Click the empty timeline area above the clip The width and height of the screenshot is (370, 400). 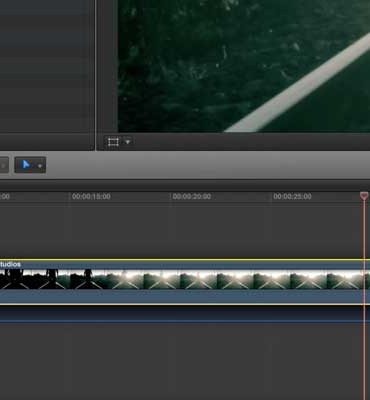[x=182, y=232]
